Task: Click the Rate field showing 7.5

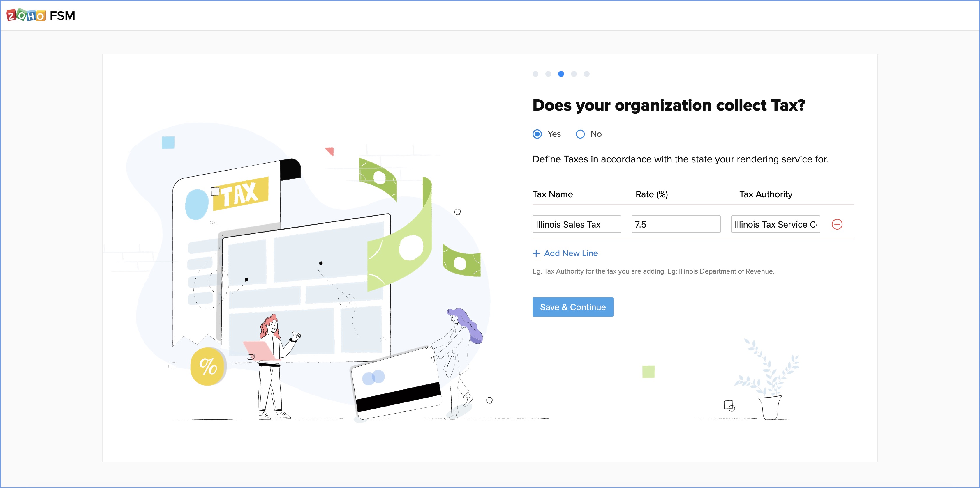Action: point(676,224)
